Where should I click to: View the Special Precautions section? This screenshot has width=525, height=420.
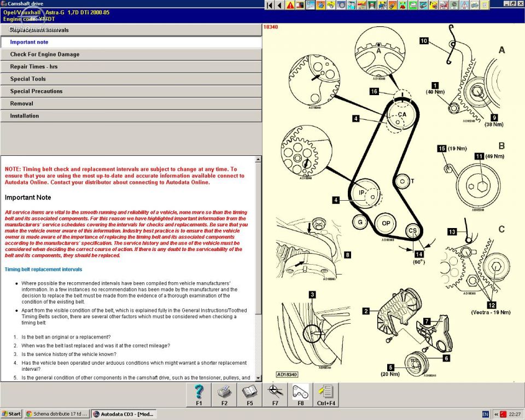(x=131, y=91)
